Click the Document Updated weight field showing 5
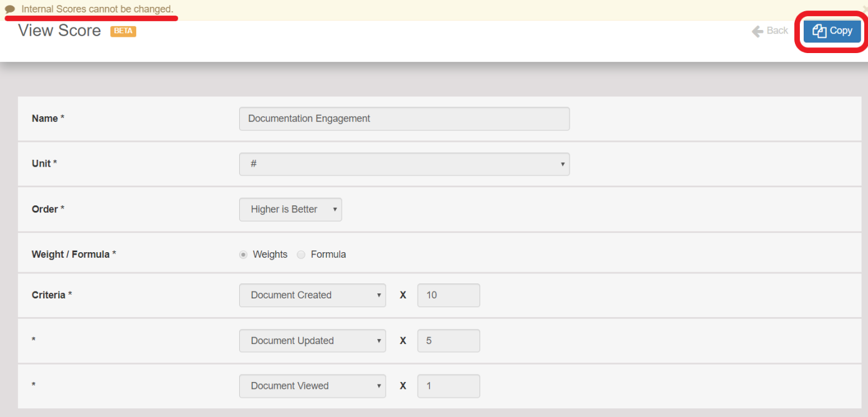Viewport: 868px width, 417px height. coord(448,341)
